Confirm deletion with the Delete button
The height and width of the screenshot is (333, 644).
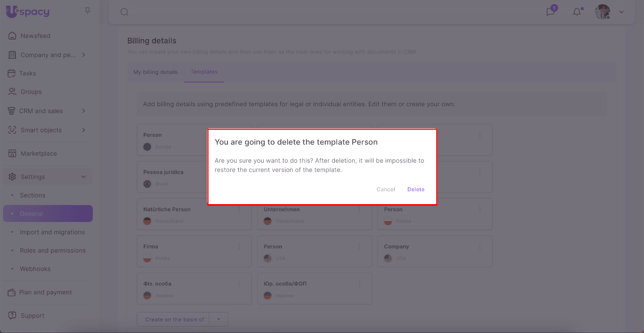(x=416, y=189)
